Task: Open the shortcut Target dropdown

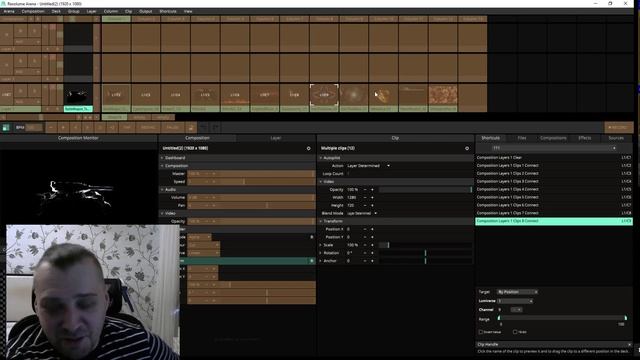Action: coord(517,292)
